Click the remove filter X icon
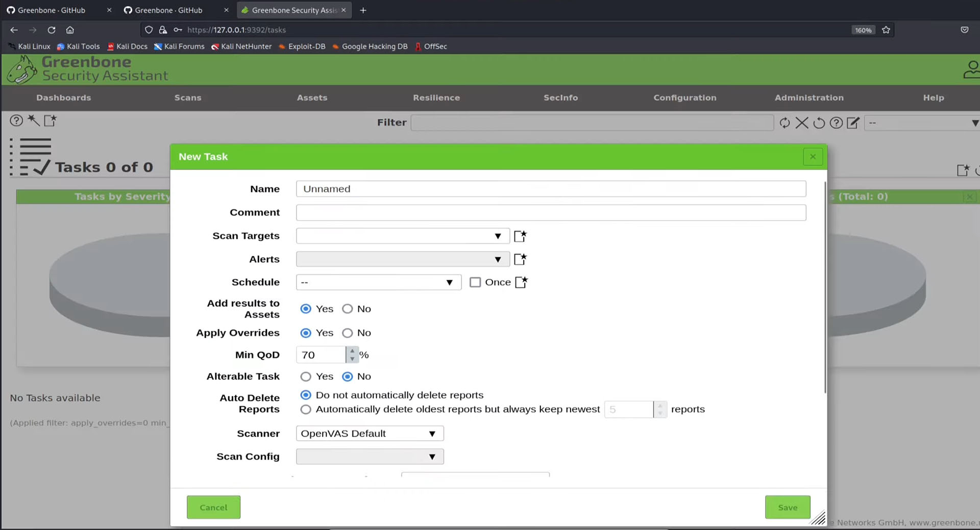The image size is (980, 530). [x=802, y=123]
